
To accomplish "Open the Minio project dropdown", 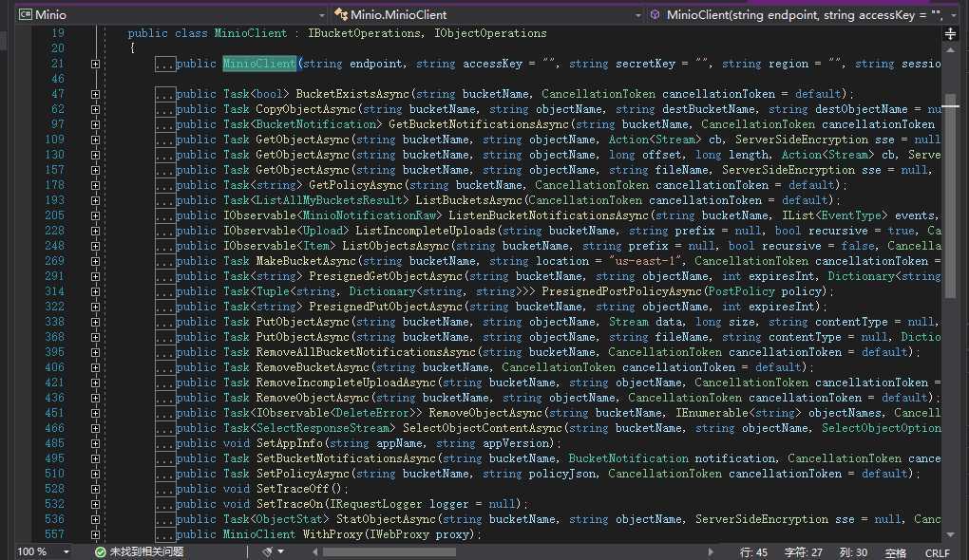I will pyautogui.click(x=321, y=15).
